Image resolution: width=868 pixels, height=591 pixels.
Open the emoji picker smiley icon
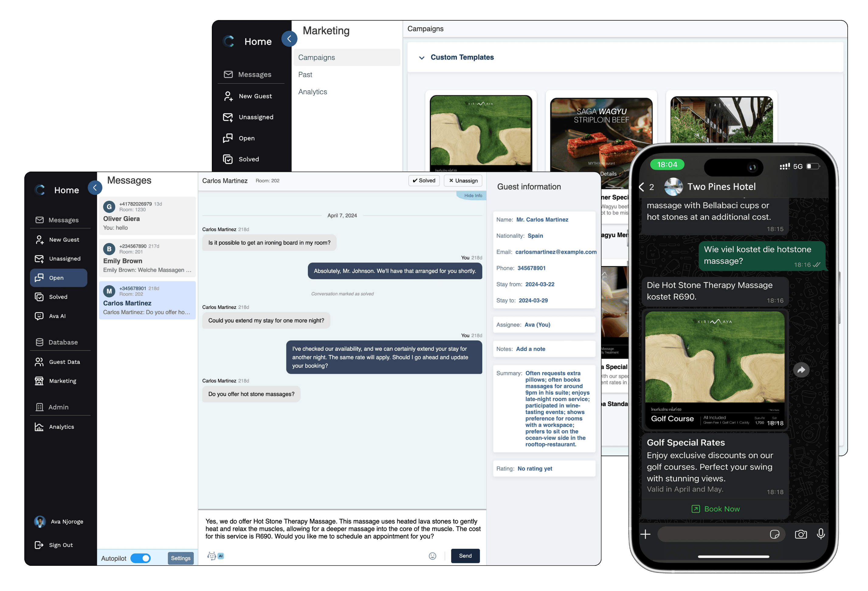click(x=432, y=556)
